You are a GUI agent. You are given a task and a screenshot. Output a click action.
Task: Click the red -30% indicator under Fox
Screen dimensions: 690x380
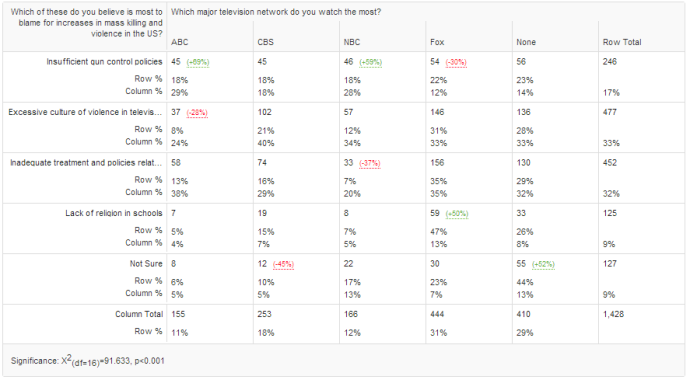point(456,62)
